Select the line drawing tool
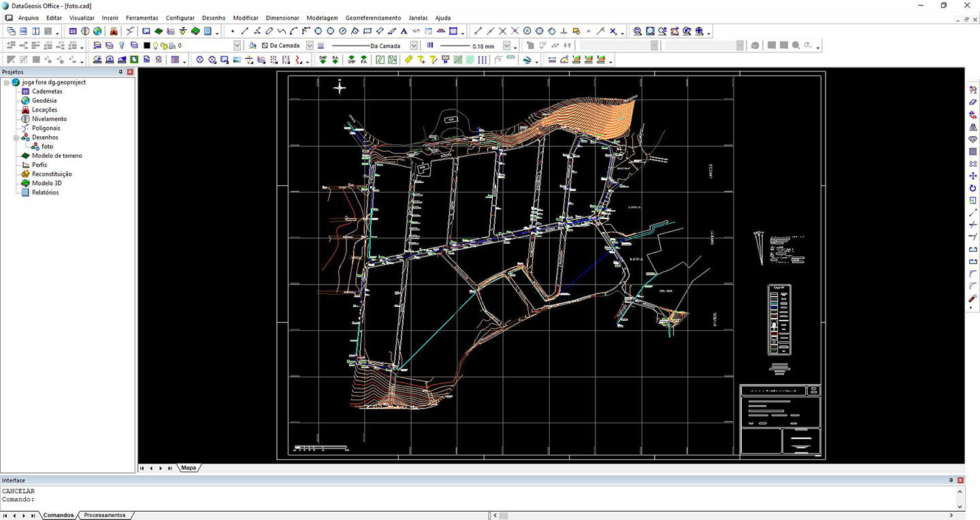 coord(245,31)
